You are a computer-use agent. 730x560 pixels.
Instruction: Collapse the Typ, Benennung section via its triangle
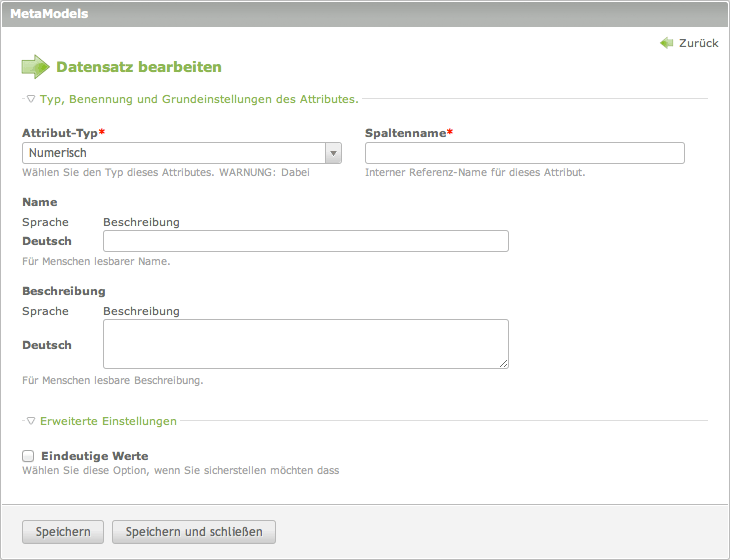(x=30, y=99)
